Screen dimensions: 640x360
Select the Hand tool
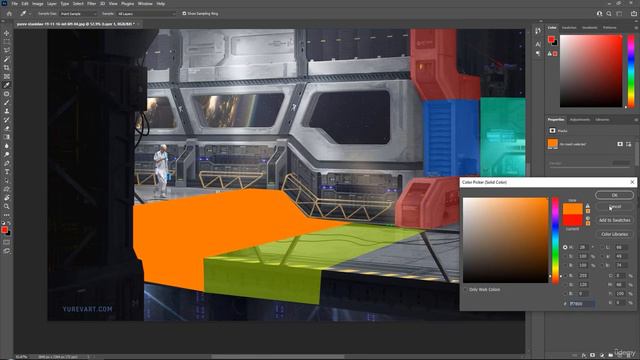[7, 198]
